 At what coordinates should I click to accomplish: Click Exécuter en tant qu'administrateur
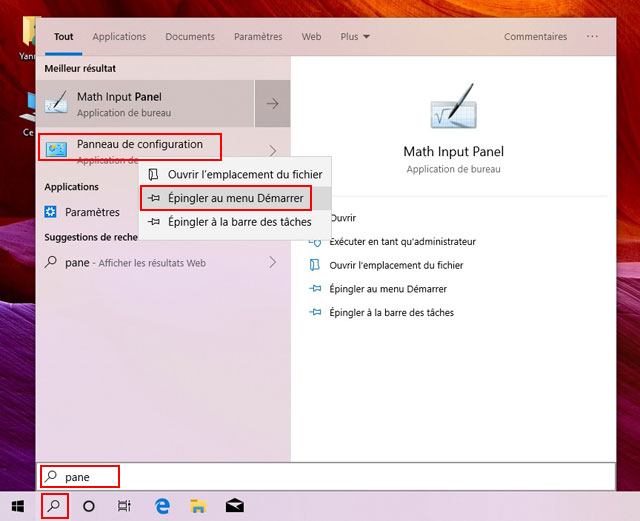pyautogui.click(x=402, y=242)
